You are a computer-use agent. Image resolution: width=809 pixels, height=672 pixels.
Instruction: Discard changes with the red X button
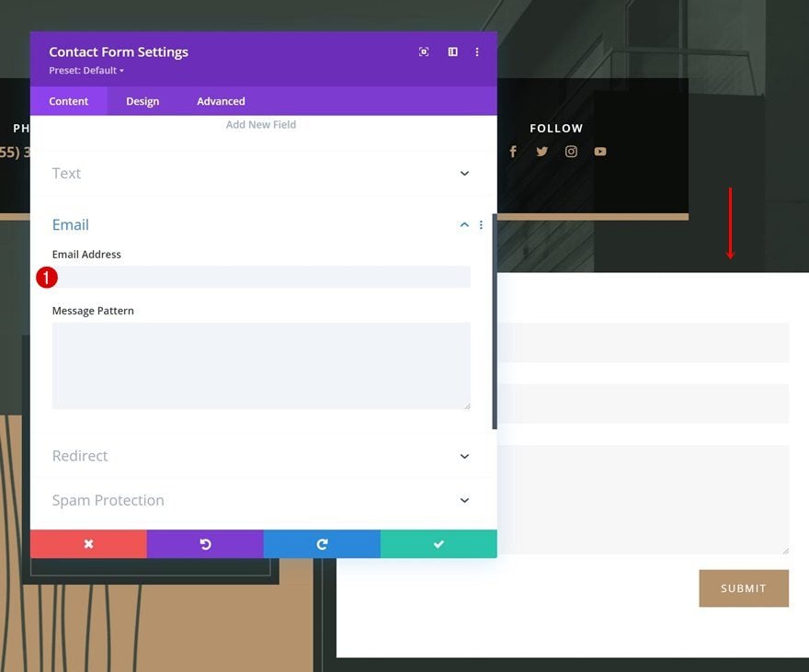click(x=89, y=543)
